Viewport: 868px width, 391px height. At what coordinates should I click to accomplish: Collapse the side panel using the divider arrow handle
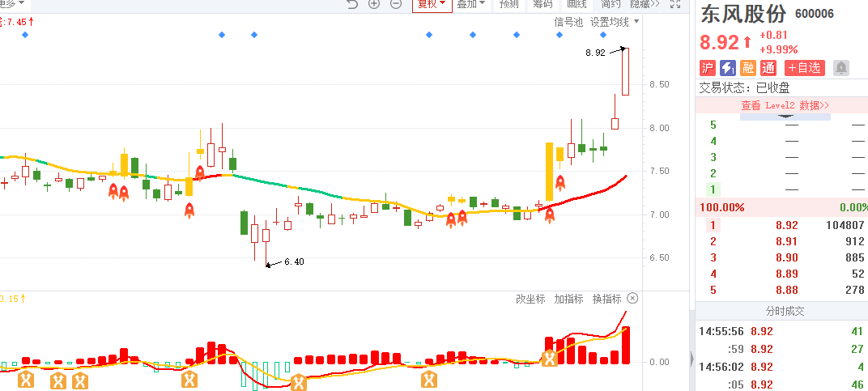tap(692, 359)
